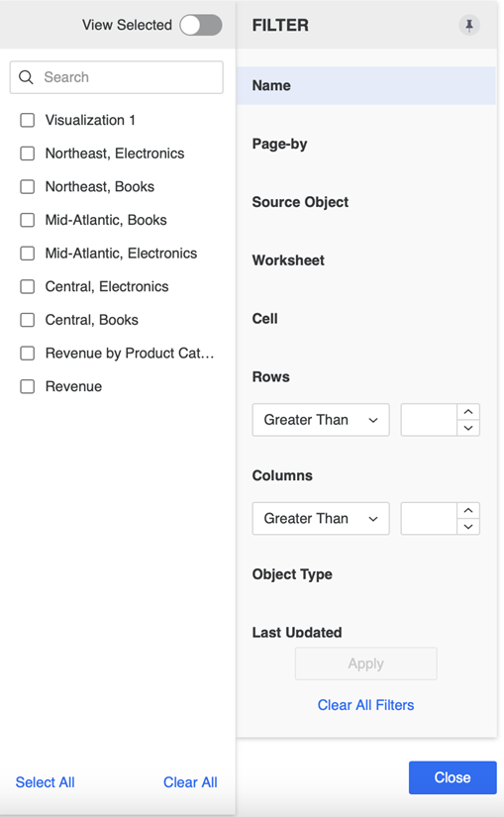Screen dimensions: 504x817
Task: Open the Rows Greater Than dropdown
Action: (x=321, y=420)
